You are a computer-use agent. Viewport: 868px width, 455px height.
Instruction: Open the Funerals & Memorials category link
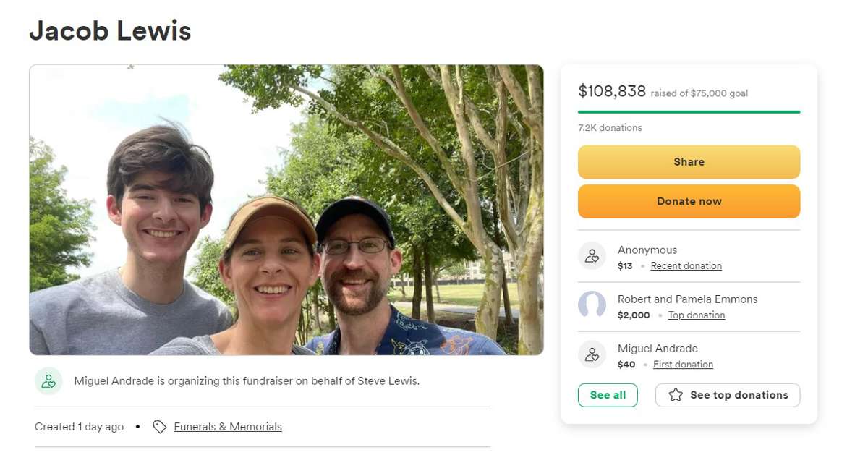(228, 427)
